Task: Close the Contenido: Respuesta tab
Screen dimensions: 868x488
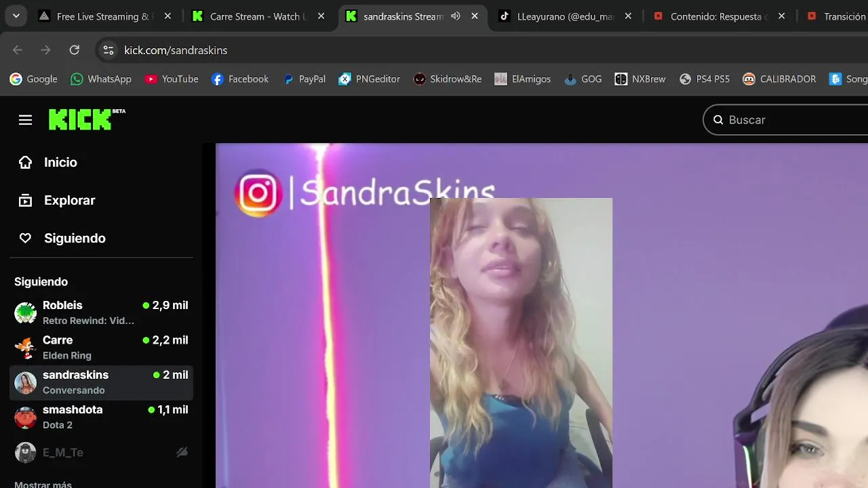Action: (781, 16)
